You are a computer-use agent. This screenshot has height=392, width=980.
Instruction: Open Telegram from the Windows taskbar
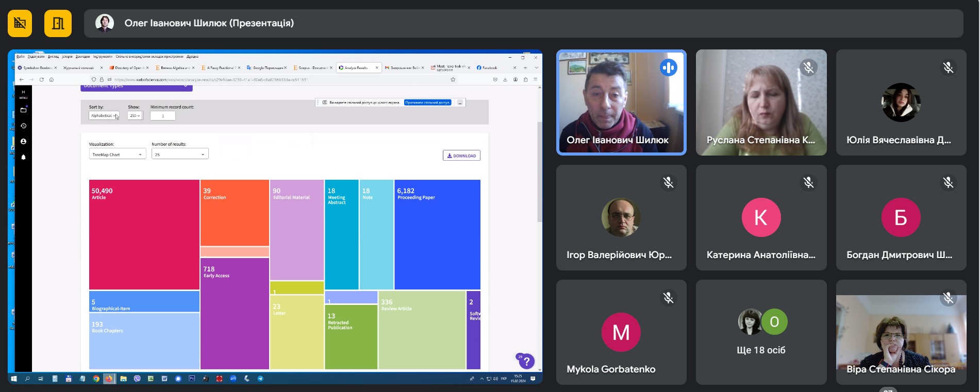click(x=260, y=379)
